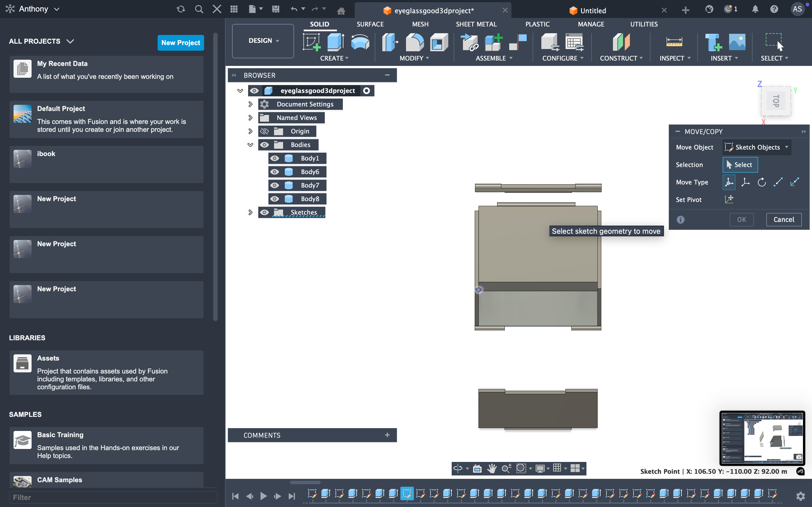
Task: Select the Fillet tool icon
Action: tap(414, 42)
